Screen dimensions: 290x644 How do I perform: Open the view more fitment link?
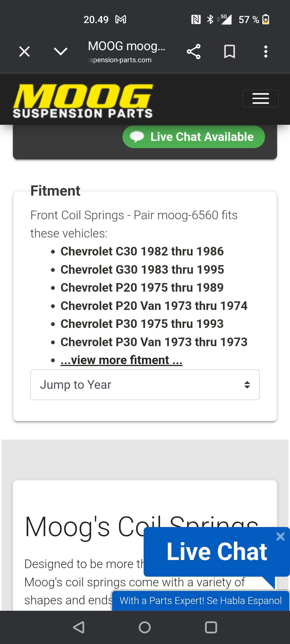(121, 360)
